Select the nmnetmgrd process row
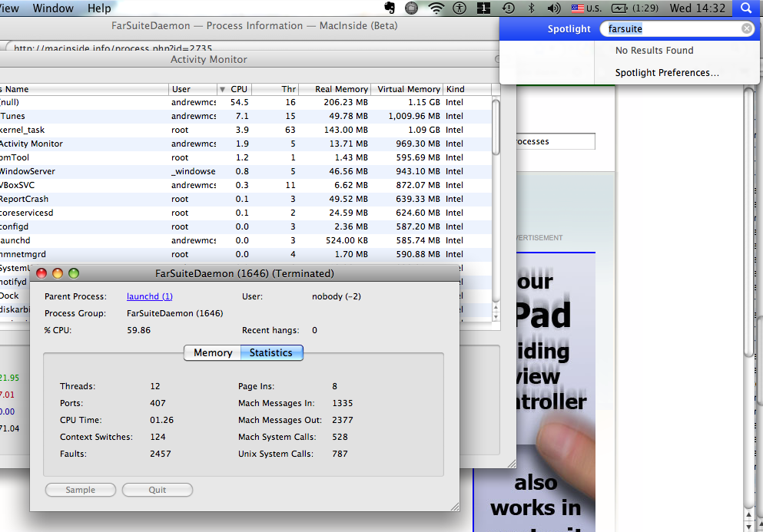The height and width of the screenshot is (532, 763). coord(245,254)
